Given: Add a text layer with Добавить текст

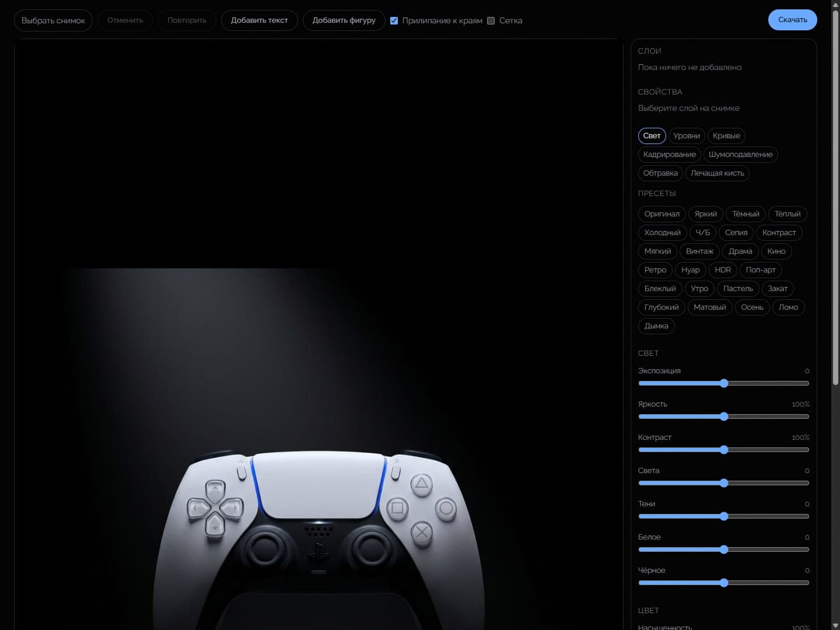Looking at the screenshot, I should click(260, 20).
